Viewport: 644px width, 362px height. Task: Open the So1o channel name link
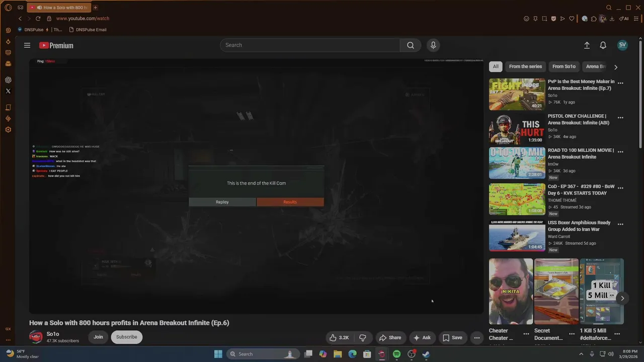pos(53,334)
